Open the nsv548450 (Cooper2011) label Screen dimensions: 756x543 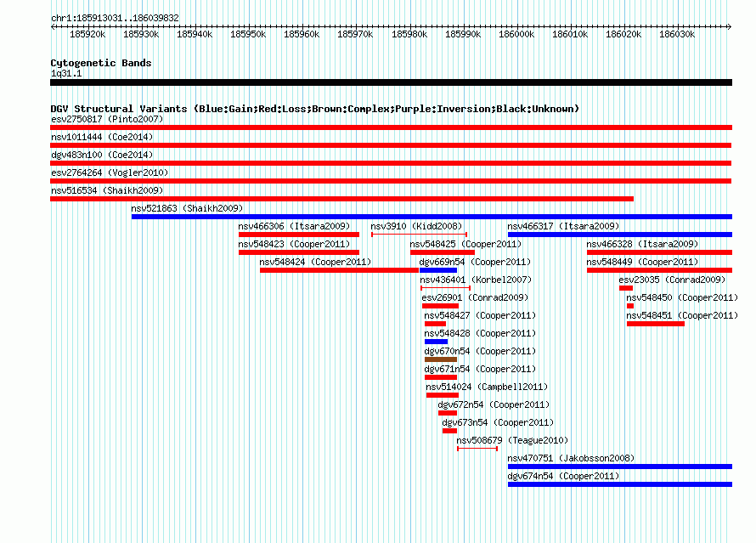(682, 297)
